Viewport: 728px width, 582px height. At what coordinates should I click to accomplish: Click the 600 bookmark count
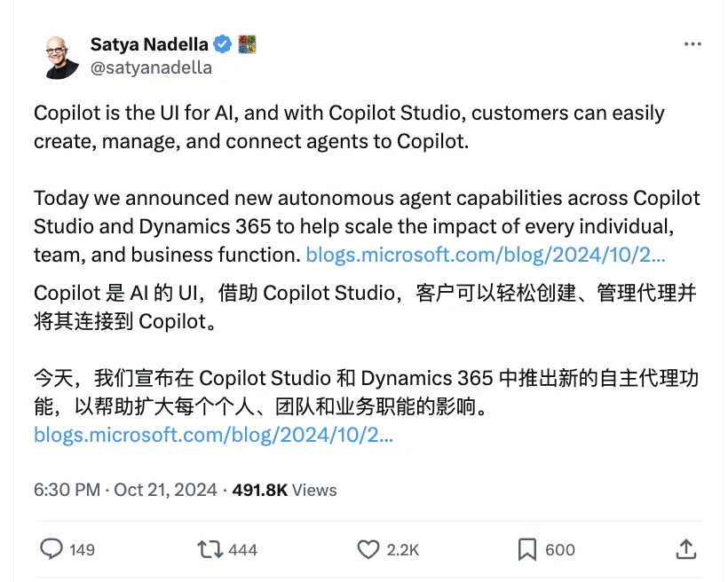pos(560,550)
